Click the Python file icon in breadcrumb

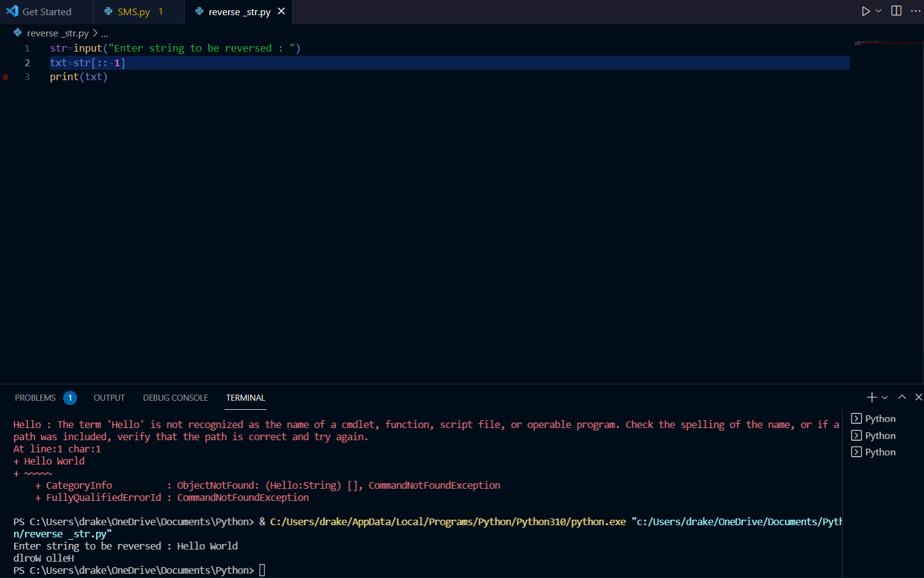[18, 33]
